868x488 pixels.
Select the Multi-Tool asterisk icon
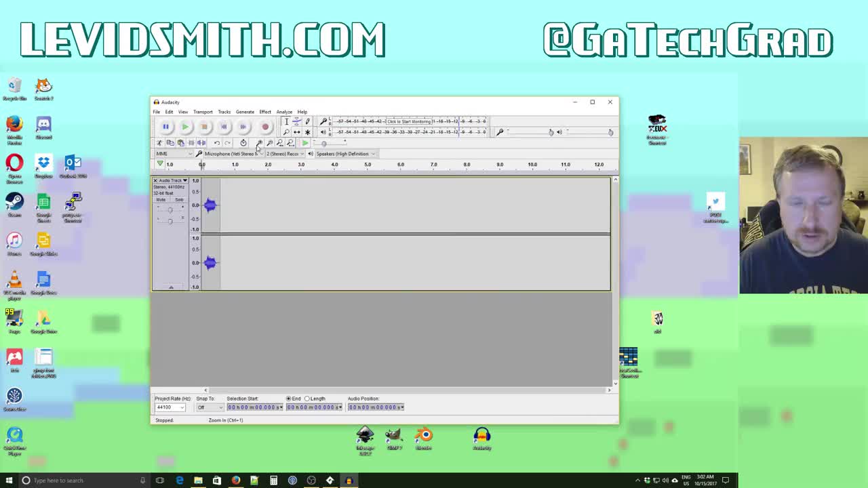(307, 131)
